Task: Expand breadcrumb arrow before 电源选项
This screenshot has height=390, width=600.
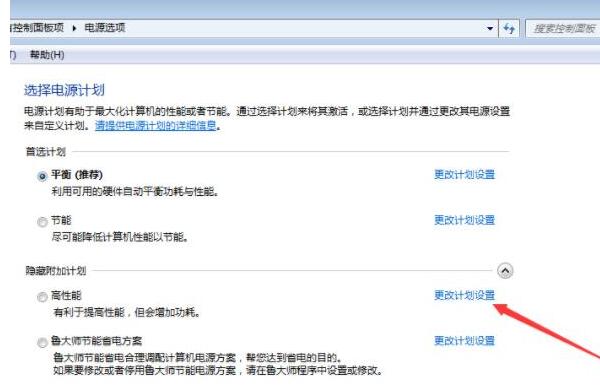Action: click(74, 28)
